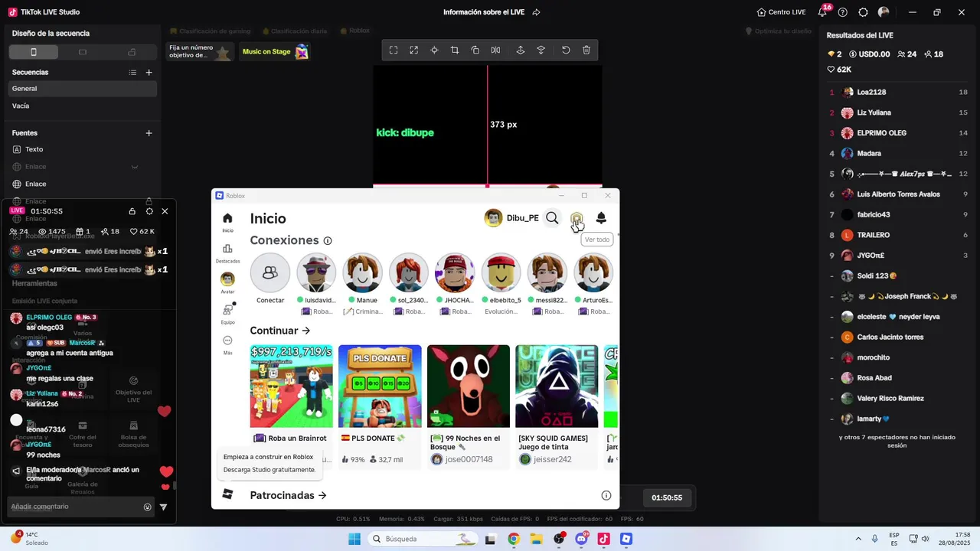The width and height of the screenshot is (980, 551).
Task: Move the layer down
Action: (x=541, y=51)
